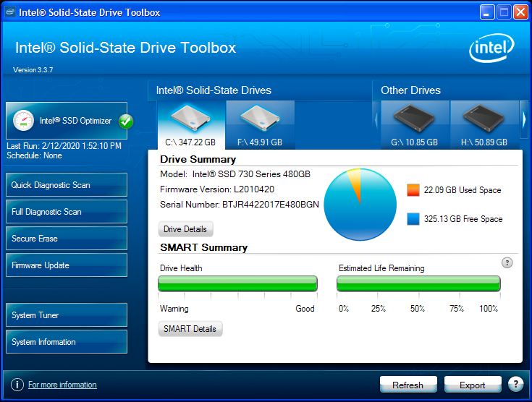
Task: Click the title bar application icon
Action: click(10, 12)
